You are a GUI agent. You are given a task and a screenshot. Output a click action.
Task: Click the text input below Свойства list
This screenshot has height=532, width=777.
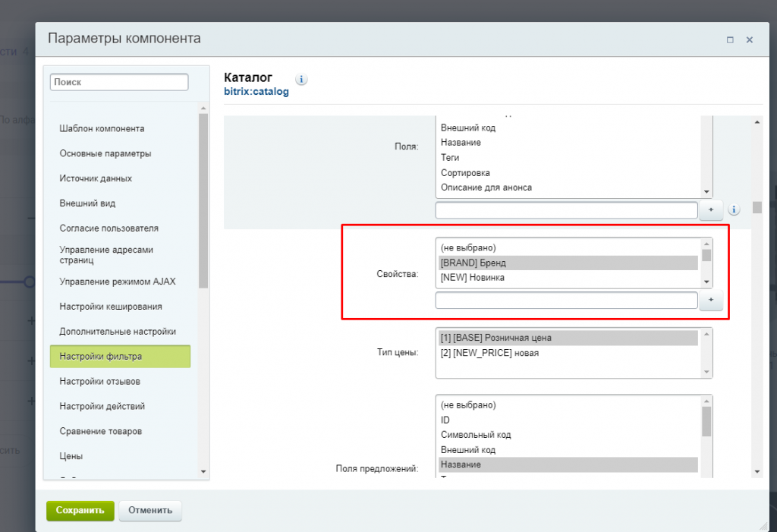pyautogui.click(x=566, y=300)
